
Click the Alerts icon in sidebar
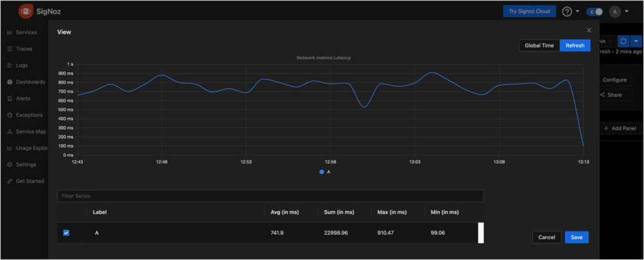tap(10, 99)
